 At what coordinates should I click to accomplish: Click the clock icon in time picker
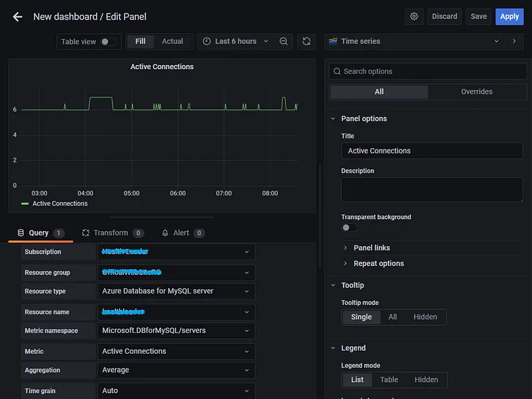point(206,41)
